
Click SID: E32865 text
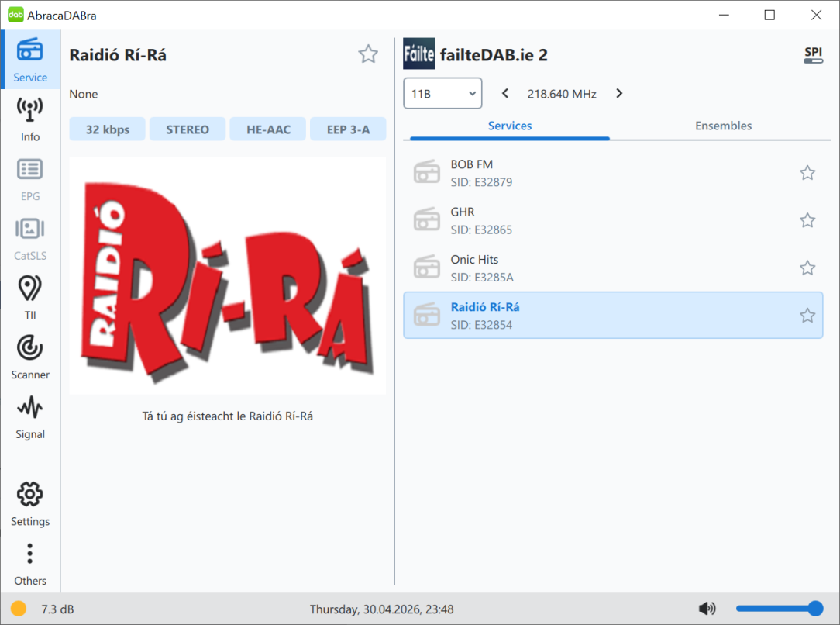pyautogui.click(x=481, y=230)
